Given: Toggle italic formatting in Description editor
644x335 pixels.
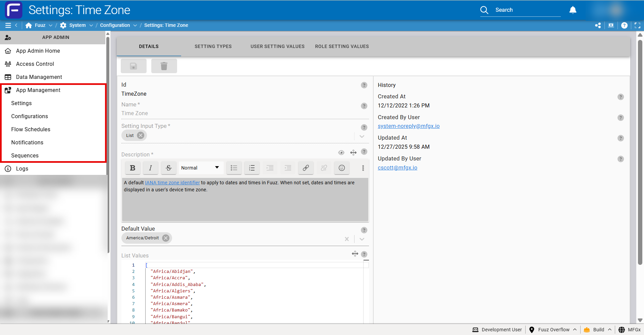Looking at the screenshot, I should tap(151, 168).
